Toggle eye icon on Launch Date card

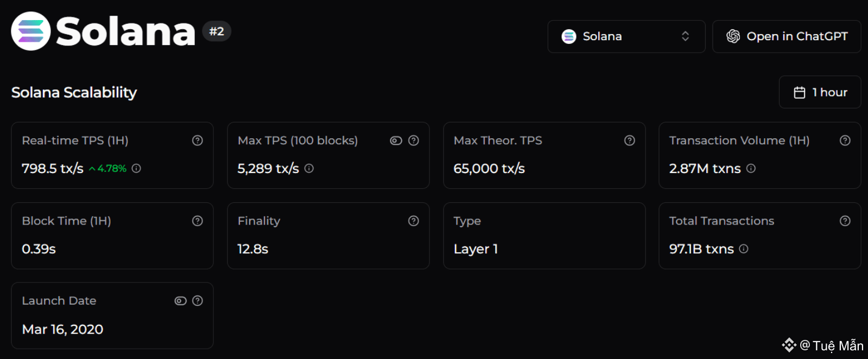pos(181,301)
